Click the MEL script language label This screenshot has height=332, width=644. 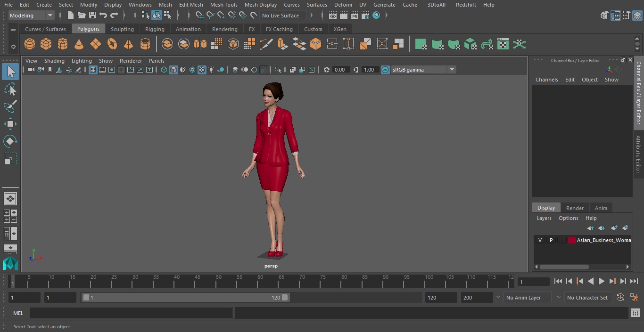pyautogui.click(x=18, y=313)
